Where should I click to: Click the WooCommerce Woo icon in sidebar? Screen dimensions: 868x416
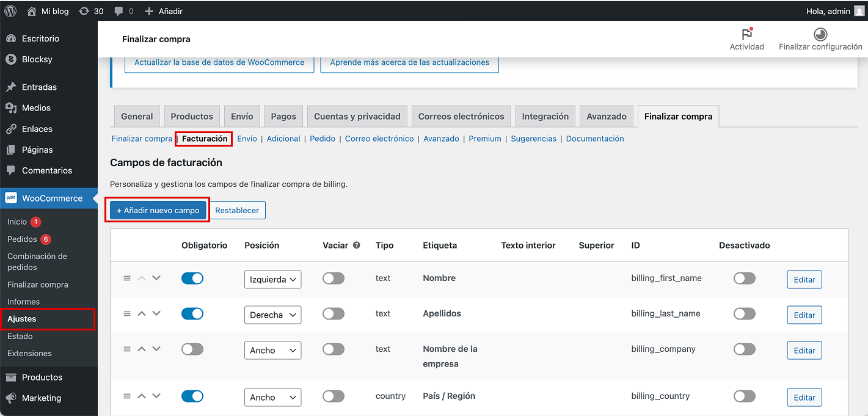coord(11,198)
